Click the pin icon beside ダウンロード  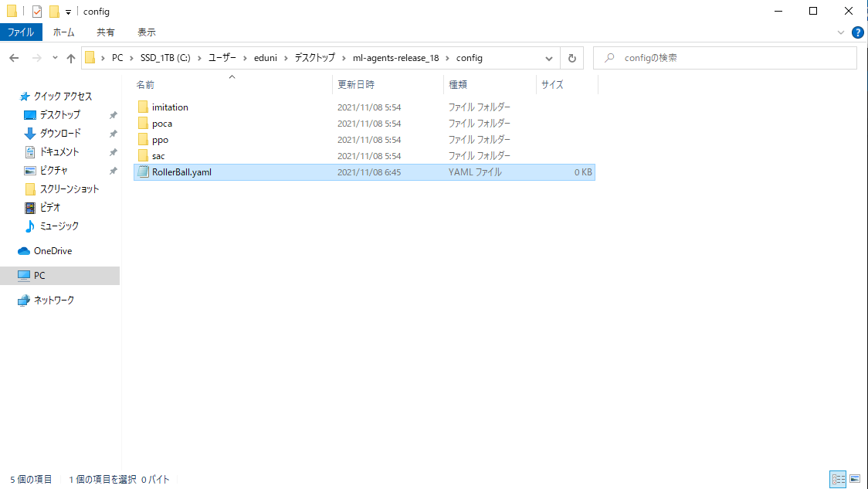tap(113, 134)
